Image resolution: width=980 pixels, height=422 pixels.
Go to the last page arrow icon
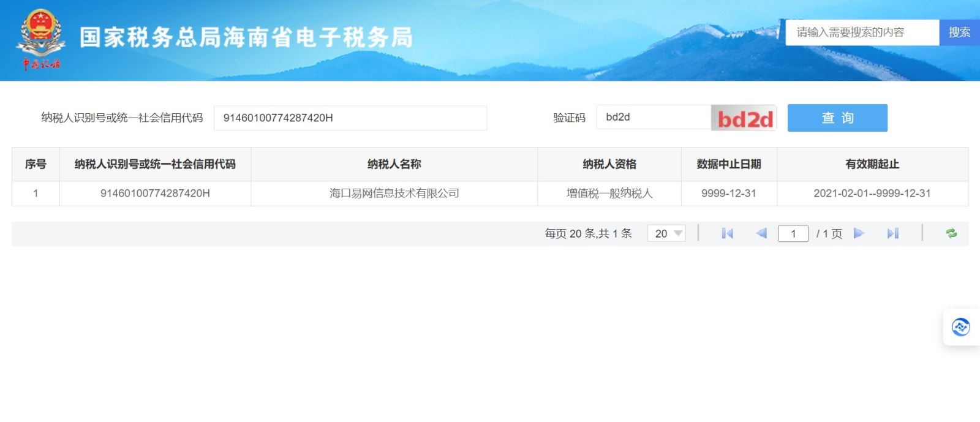coord(893,233)
